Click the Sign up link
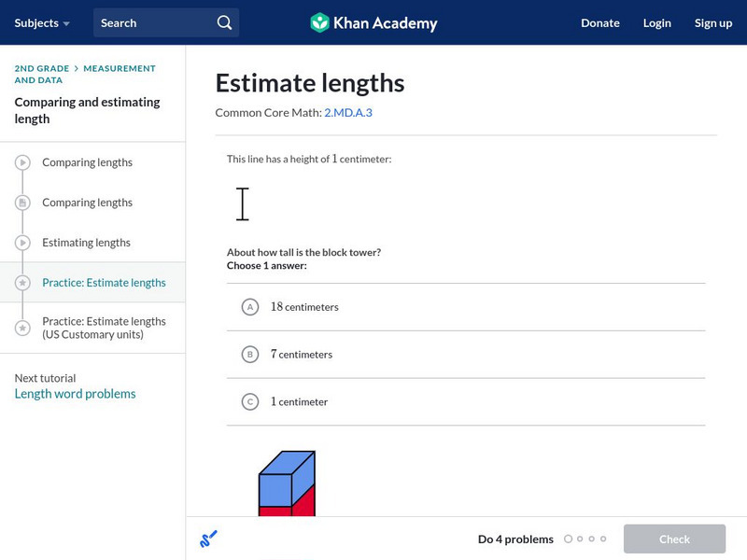 point(712,22)
